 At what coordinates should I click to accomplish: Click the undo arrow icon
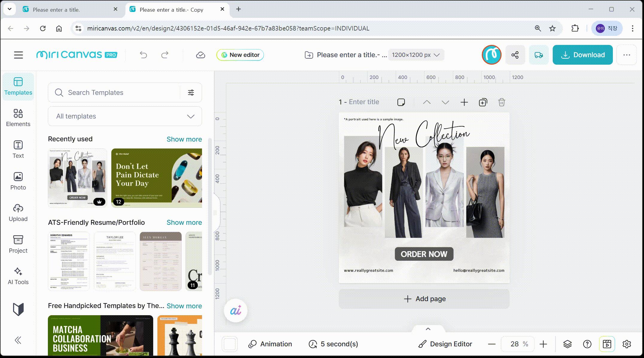[x=143, y=55]
